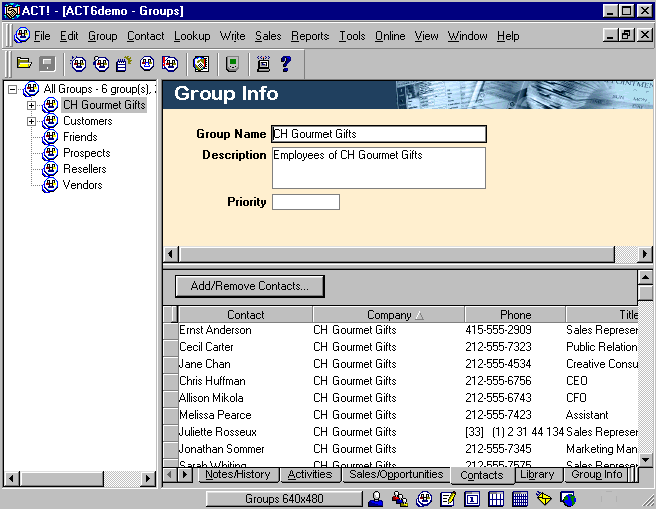Open the Tools menu

click(x=352, y=36)
